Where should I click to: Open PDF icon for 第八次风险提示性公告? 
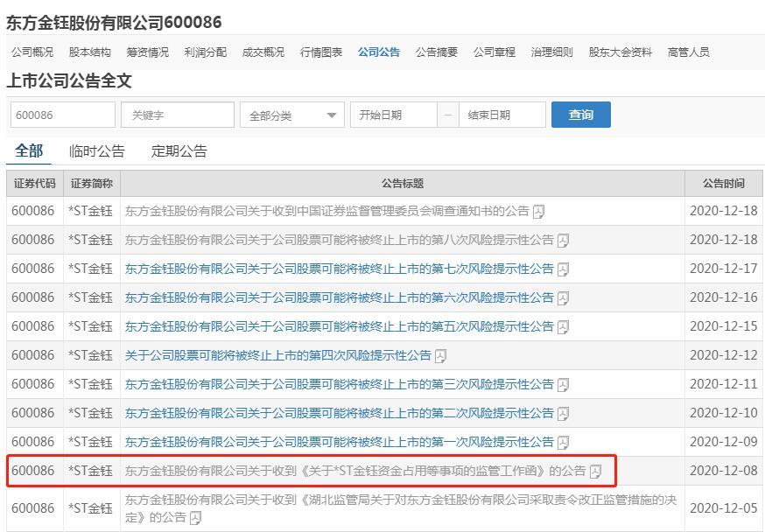563,241
